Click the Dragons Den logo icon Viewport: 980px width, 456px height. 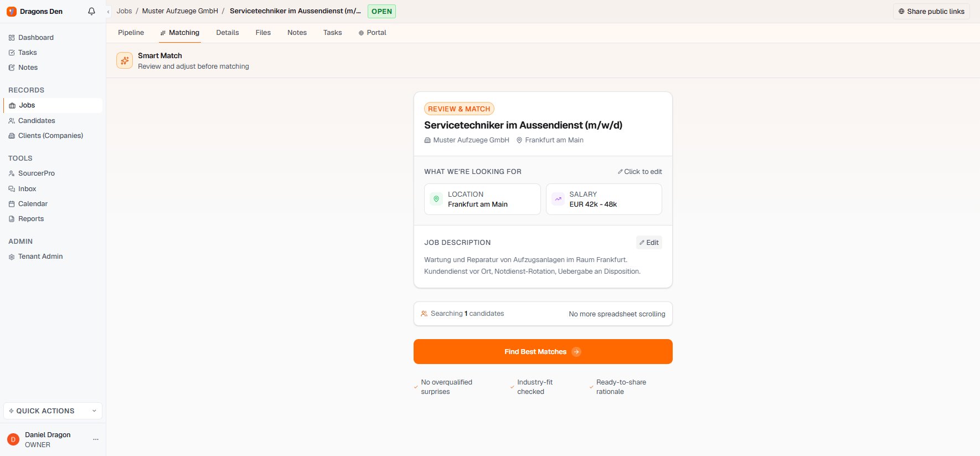point(12,11)
